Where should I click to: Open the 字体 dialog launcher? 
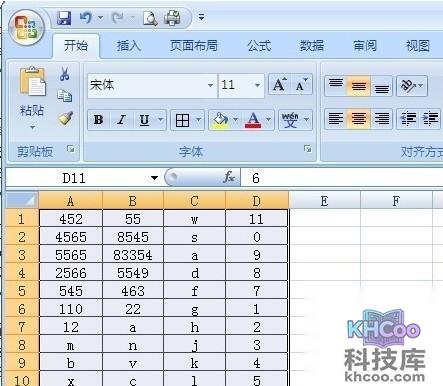[x=308, y=149]
